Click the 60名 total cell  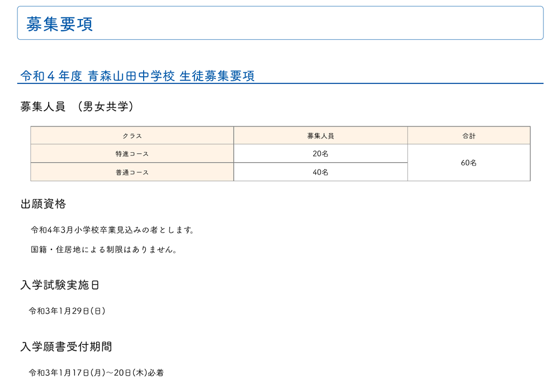click(469, 163)
